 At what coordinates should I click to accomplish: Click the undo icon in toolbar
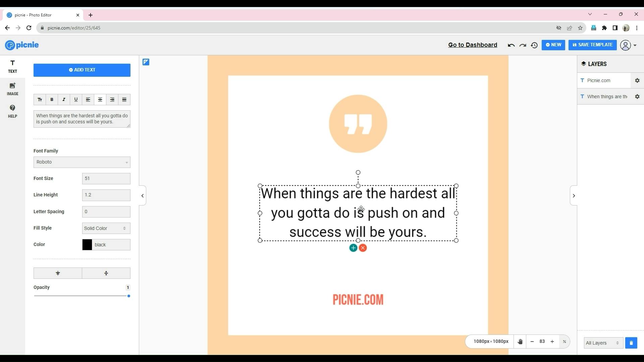tap(511, 45)
